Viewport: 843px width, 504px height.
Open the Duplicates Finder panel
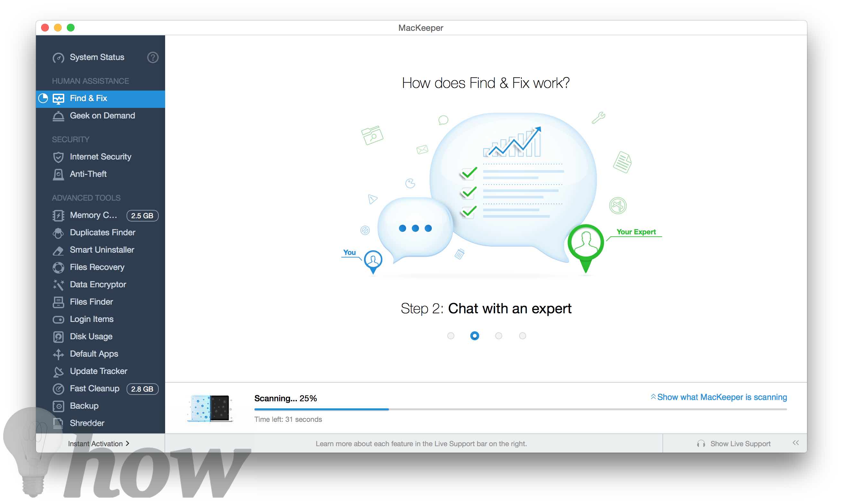100,232
